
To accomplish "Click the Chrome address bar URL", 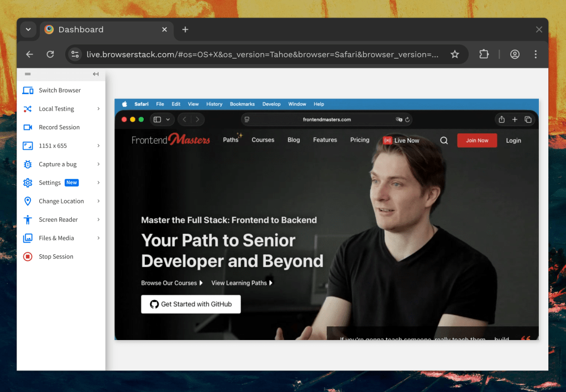I will (263, 55).
